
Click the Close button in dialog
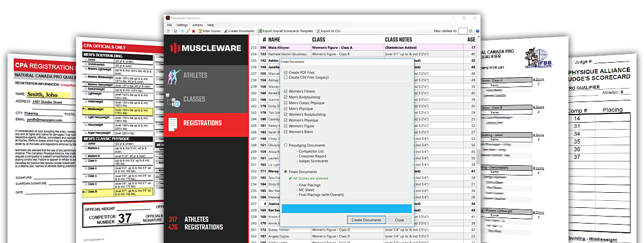point(399,220)
